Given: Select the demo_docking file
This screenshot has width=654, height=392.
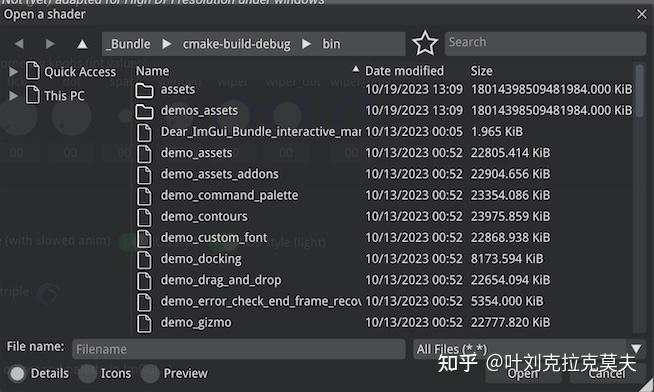Looking at the screenshot, I should tap(201, 259).
